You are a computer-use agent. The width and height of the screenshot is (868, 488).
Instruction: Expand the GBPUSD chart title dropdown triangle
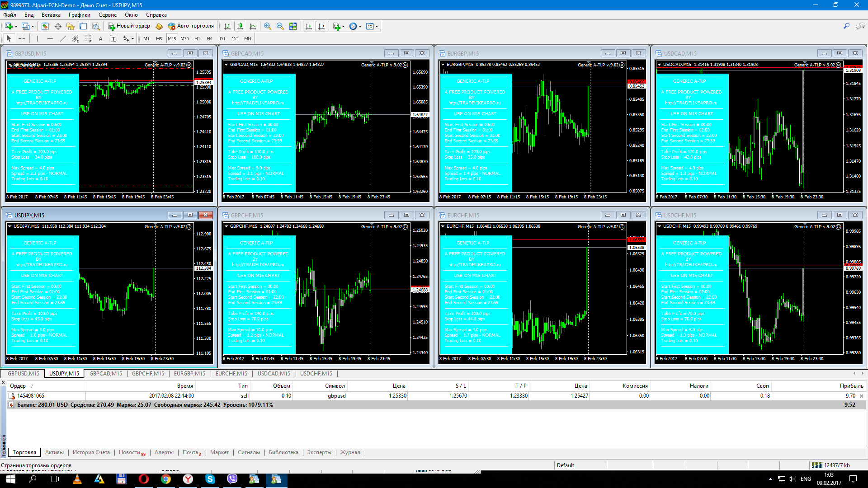tap(10, 65)
